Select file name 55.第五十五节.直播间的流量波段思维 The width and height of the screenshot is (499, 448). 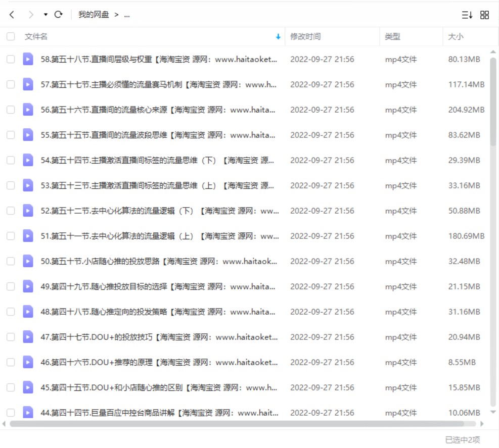tap(158, 135)
